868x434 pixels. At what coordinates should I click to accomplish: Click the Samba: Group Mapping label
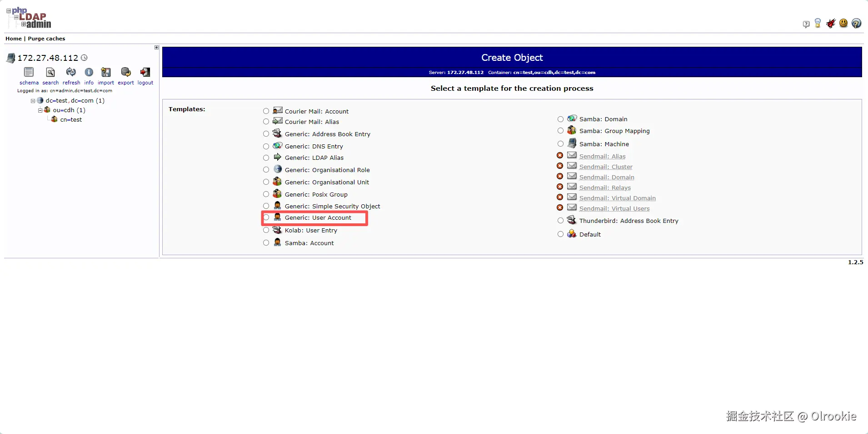[614, 131]
